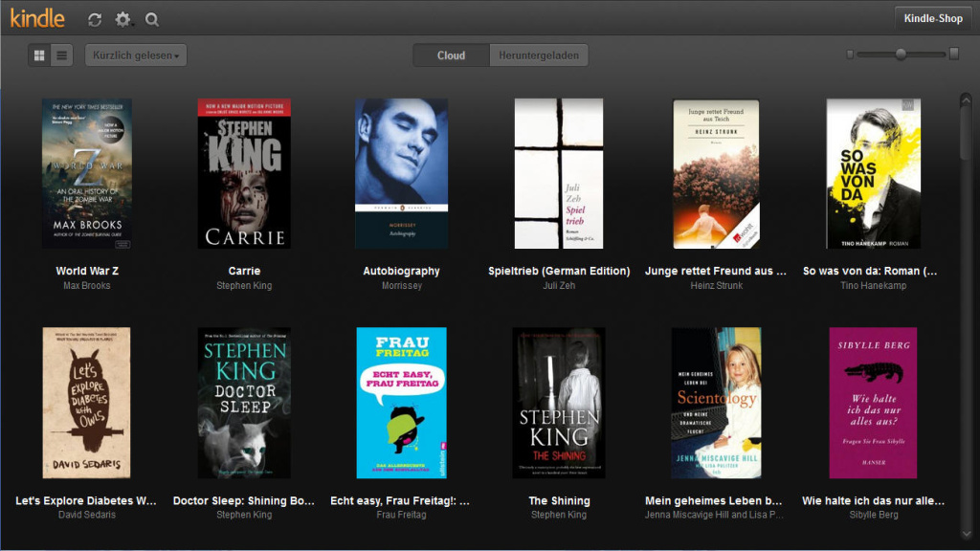Image resolution: width=980 pixels, height=551 pixels.
Task: Click the title 'The Shining'
Action: pyautogui.click(x=559, y=501)
